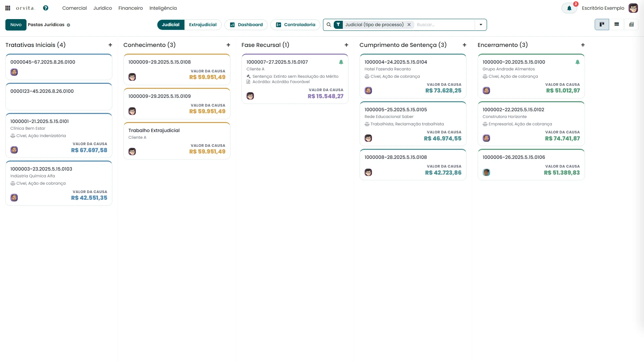Screen dimensions: 644x362
Task: Open card 1000008-28.2025.5.15.0108
Action: pyautogui.click(x=413, y=165)
